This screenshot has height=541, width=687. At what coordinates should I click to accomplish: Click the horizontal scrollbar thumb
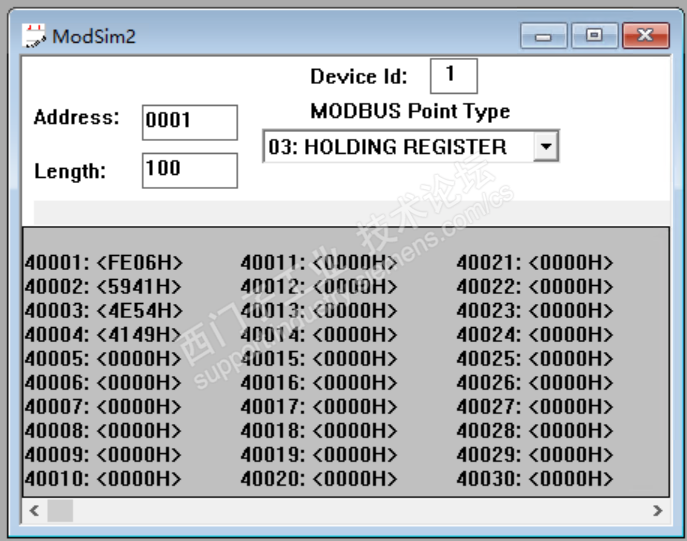point(60,510)
